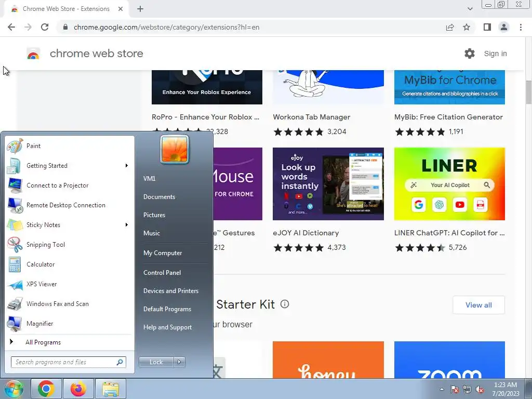The height and width of the screenshot is (399, 532).
Task: Open Chrome side panel icon
Action: click(487, 27)
